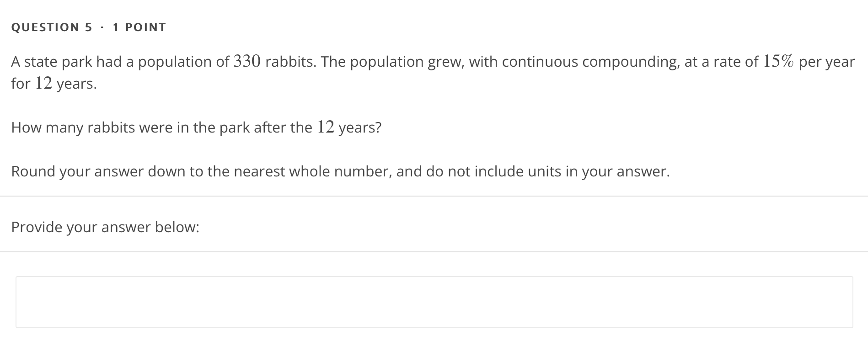Select the 1 POINT label
The width and height of the screenshot is (868, 346).
tap(138, 27)
